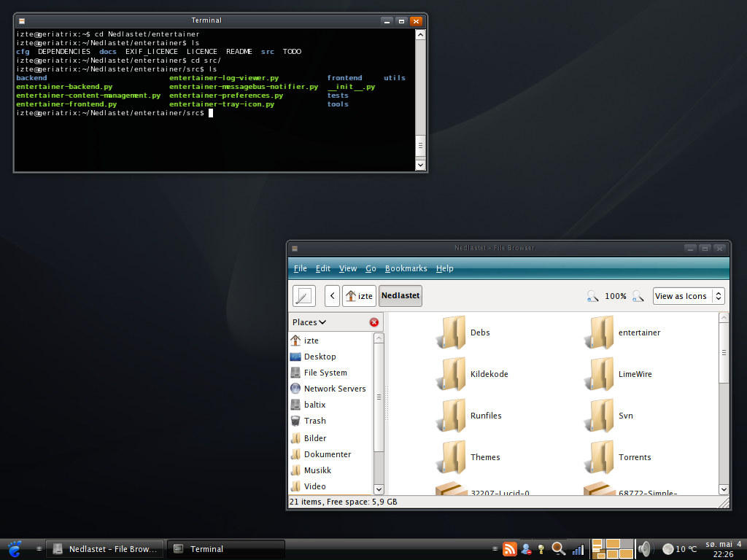Open the Edit menu in File Browser
747x560 pixels.
click(x=322, y=268)
